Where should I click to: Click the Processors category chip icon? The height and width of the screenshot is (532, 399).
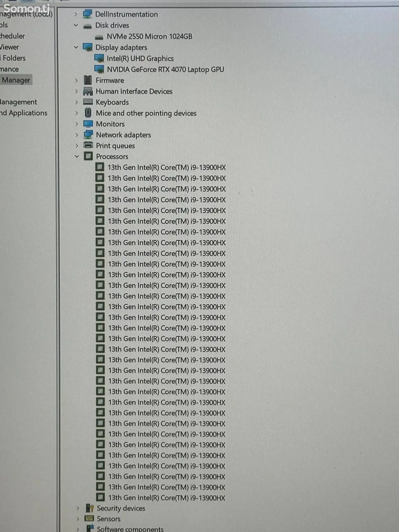[88, 156]
